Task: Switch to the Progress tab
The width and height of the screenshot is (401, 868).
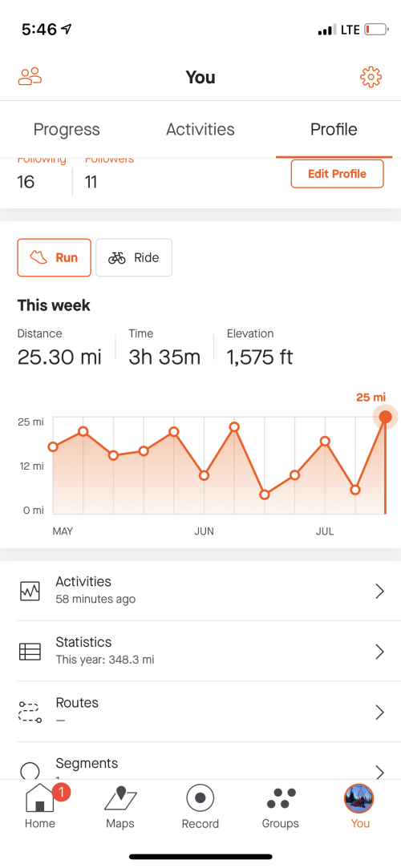Action: (67, 130)
